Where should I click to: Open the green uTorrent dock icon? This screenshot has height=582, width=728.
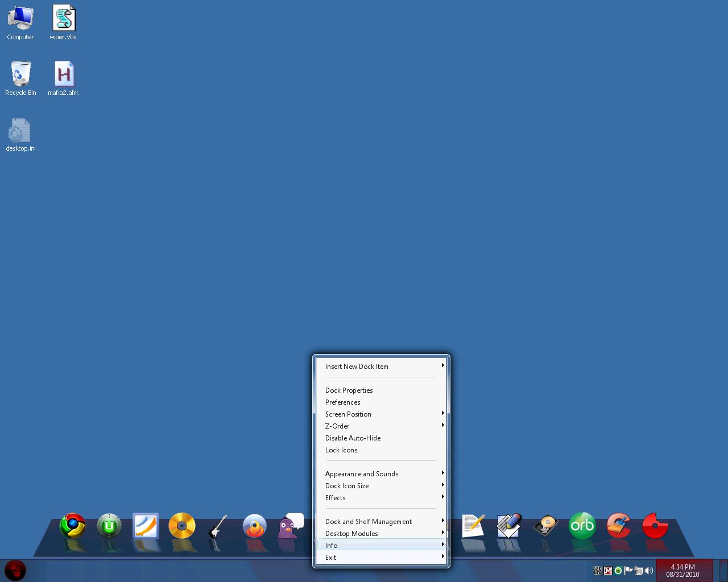click(109, 526)
